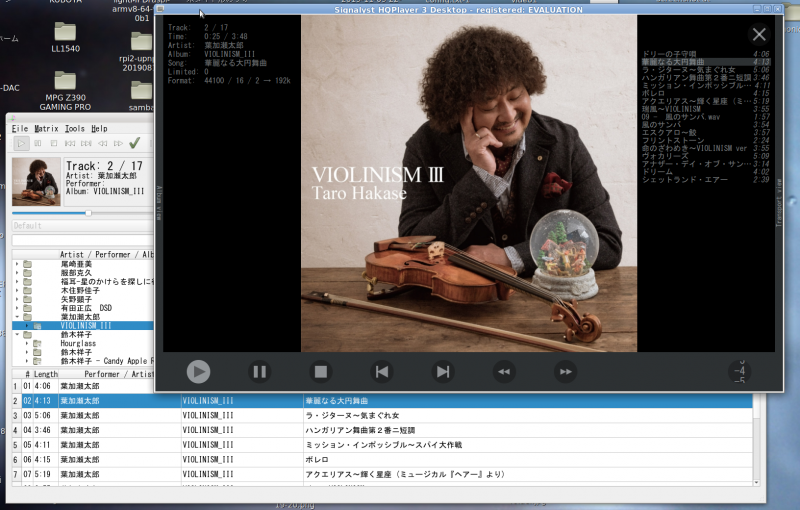Expand the Hourglass album tree node
The width and height of the screenshot is (800, 510).
pyautogui.click(x=28, y=344)
